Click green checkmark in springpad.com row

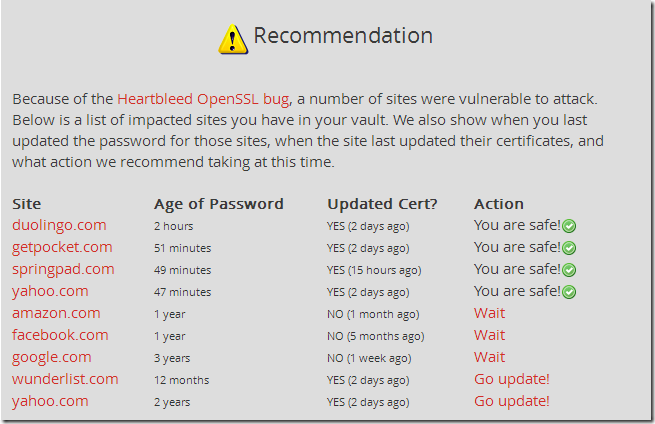569,271
